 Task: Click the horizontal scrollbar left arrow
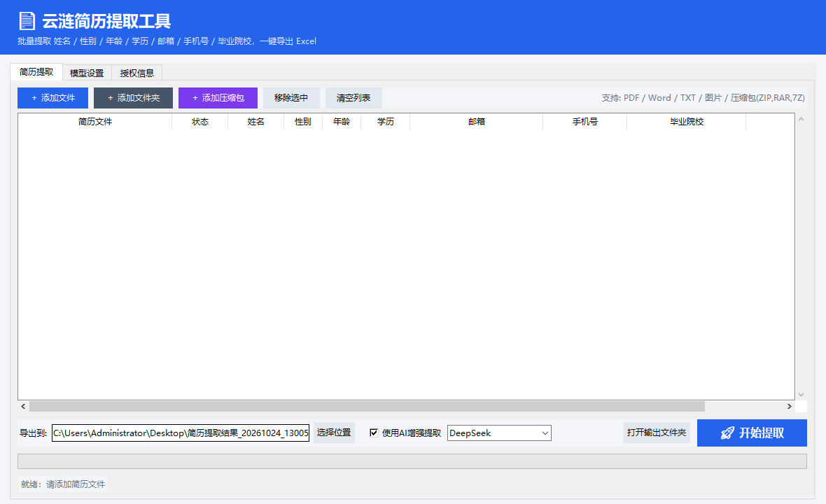23,406
